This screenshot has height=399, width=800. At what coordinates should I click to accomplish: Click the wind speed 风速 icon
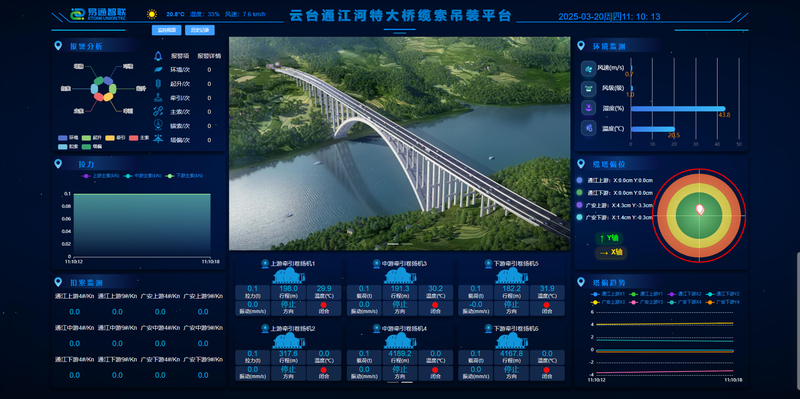coord(588,68)
